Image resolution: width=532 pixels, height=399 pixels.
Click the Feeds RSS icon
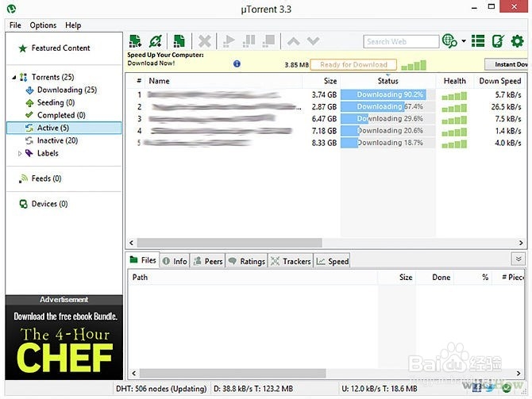pos(23,178)
